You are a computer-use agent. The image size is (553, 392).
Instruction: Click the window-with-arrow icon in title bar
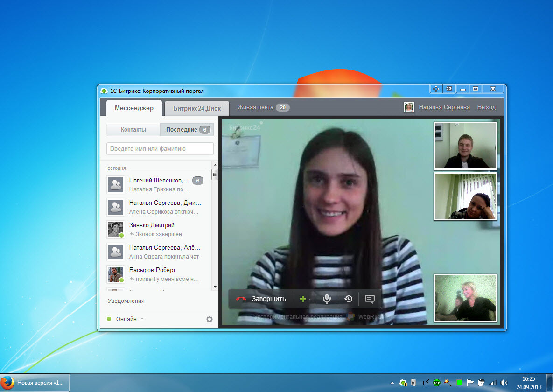pyautogui.click(x=449, y=89)
